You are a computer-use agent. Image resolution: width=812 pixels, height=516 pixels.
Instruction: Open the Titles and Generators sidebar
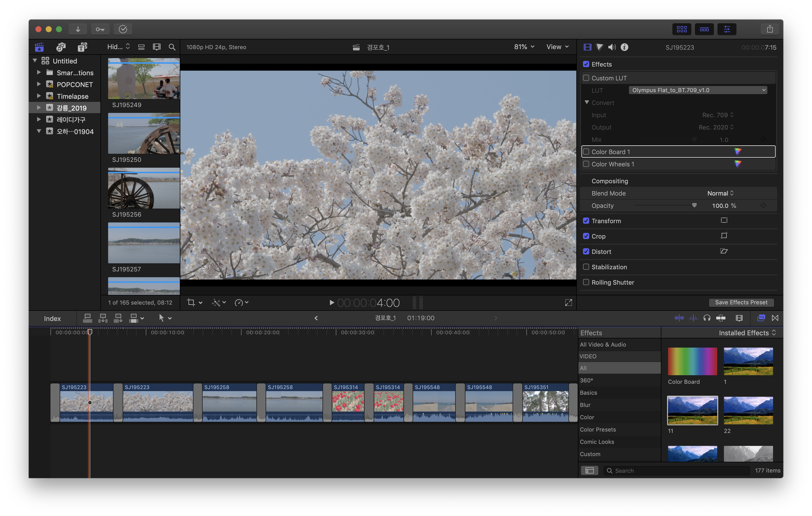[x=82, y=47]
